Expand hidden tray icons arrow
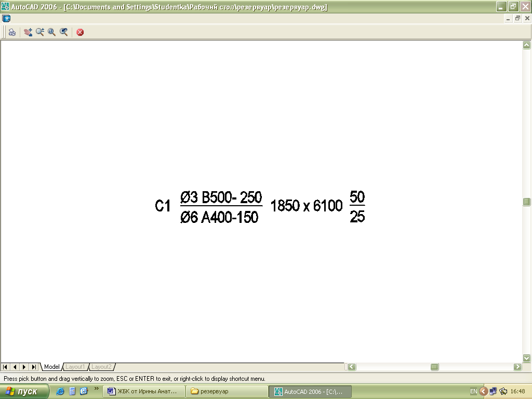Viewport: 532px width, 399px height. click(x=484, y=392)
